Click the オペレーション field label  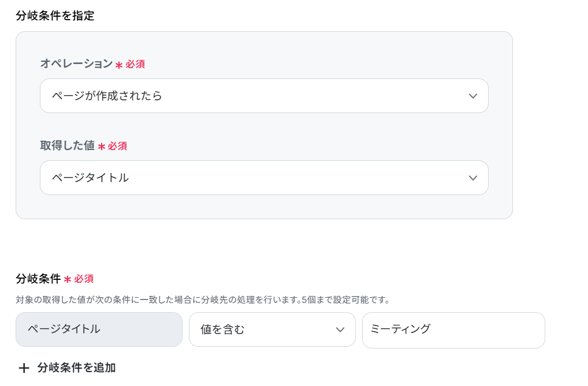pyautogui.click(x=76, y=63)
